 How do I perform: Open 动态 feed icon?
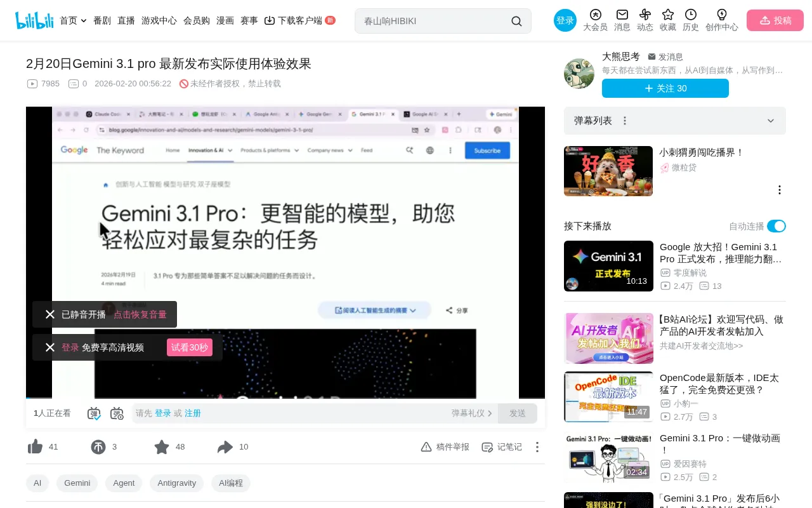coord(645,20)
